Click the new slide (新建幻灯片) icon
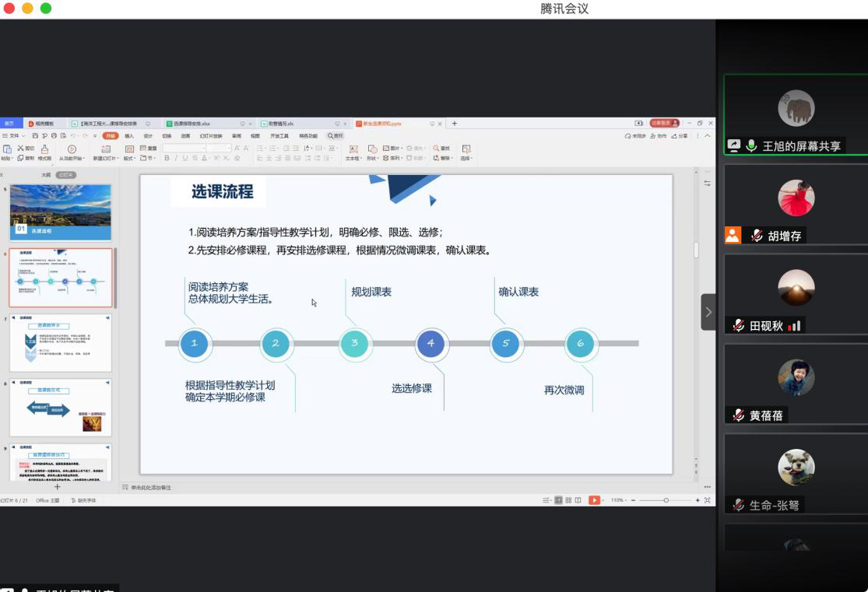 tap(106, 149)
